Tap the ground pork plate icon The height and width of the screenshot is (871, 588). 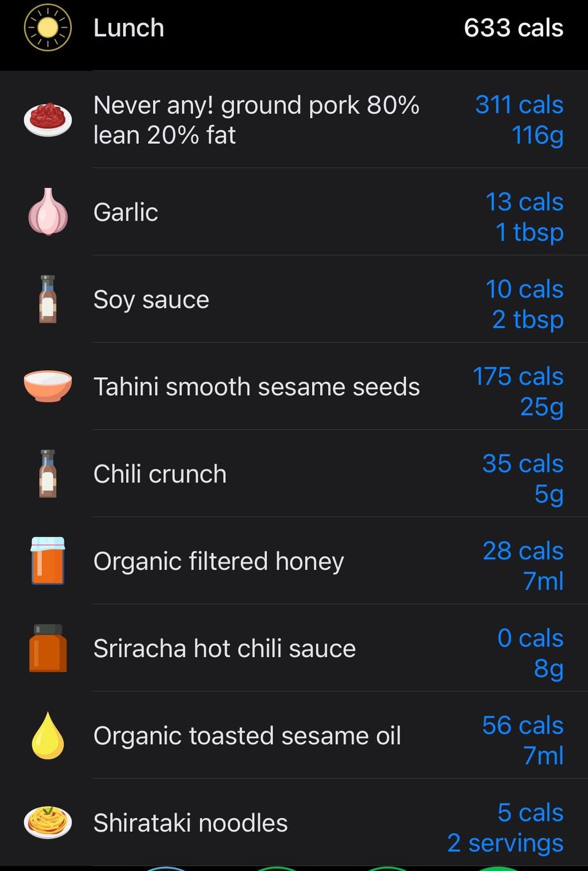pos(48,119)
